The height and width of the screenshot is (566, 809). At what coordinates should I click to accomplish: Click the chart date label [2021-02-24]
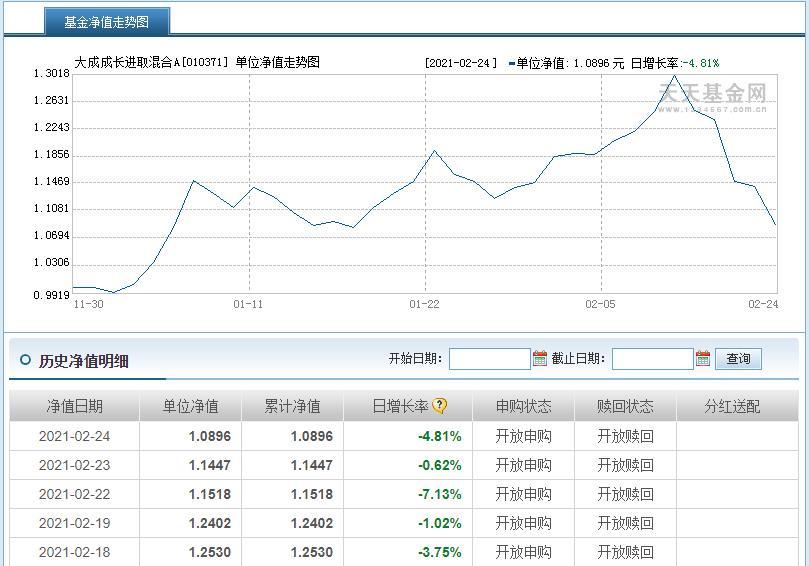point(461,63)
